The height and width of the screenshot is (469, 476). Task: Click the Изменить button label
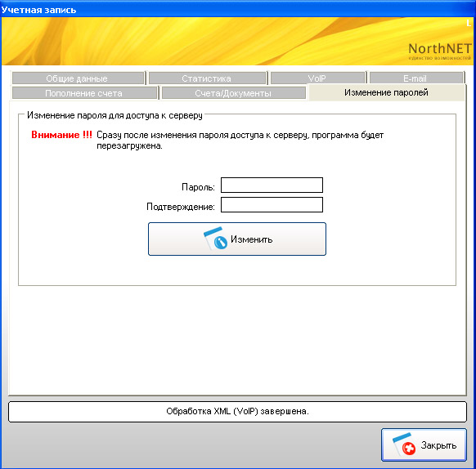tap(252, 239)
